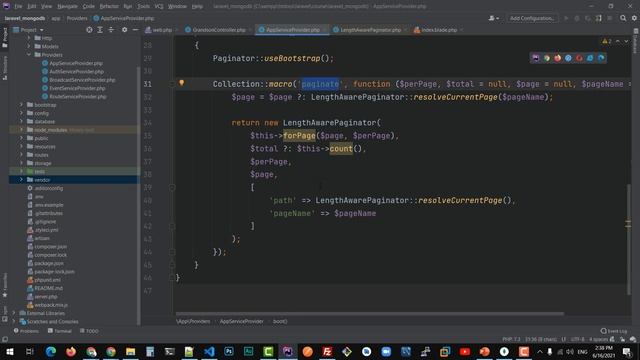The height and width of the screenshot is (360, 640).
Task: Open the VCS menu
Action: [x=159, y=6]
